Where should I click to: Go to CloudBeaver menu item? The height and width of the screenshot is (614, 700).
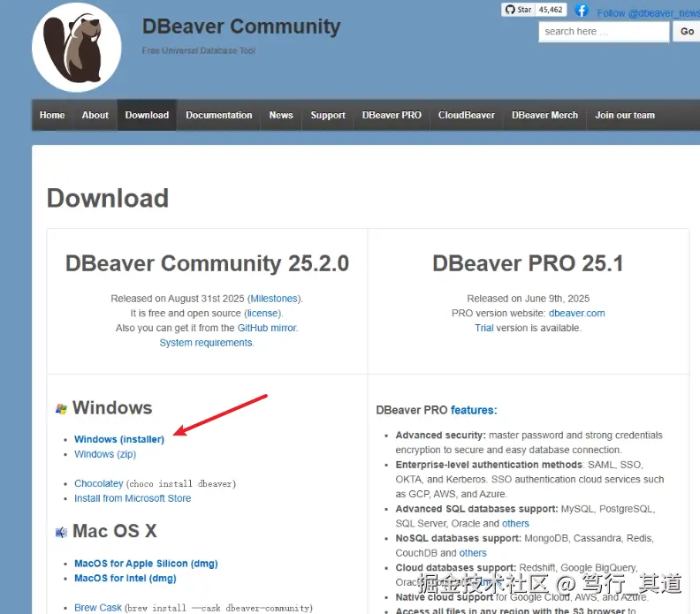(466, 115)
